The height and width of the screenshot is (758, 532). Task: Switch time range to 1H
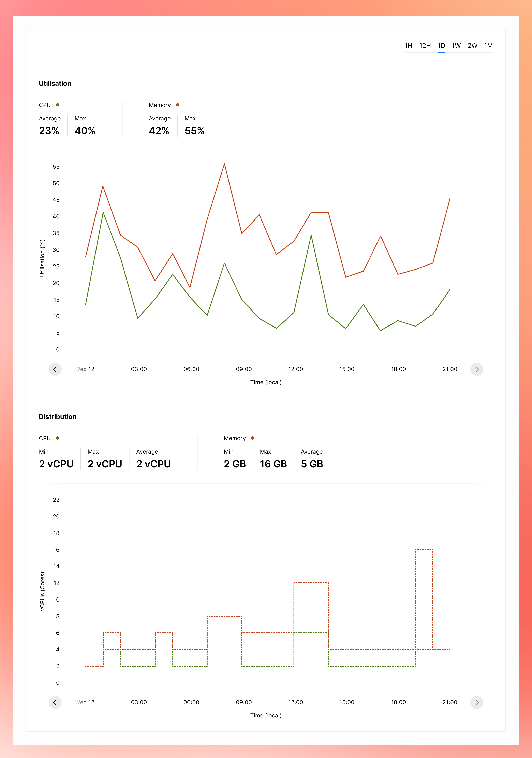[x=409, y=46]
